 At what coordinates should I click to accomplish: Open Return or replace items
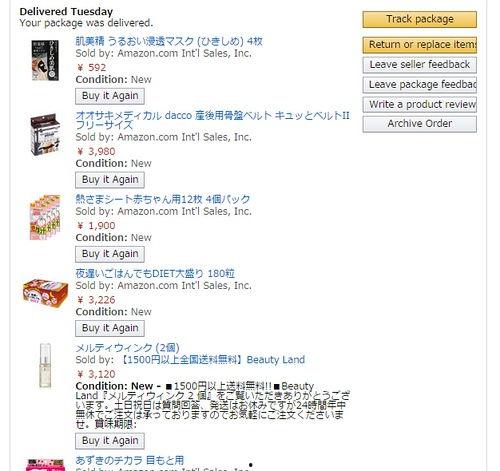point(420,45)
